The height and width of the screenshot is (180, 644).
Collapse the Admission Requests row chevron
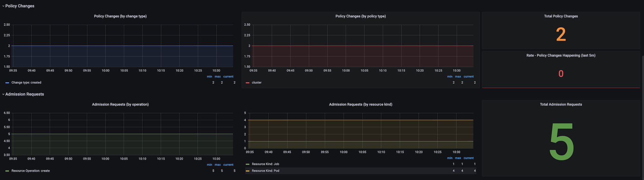[x=3, y=95]
